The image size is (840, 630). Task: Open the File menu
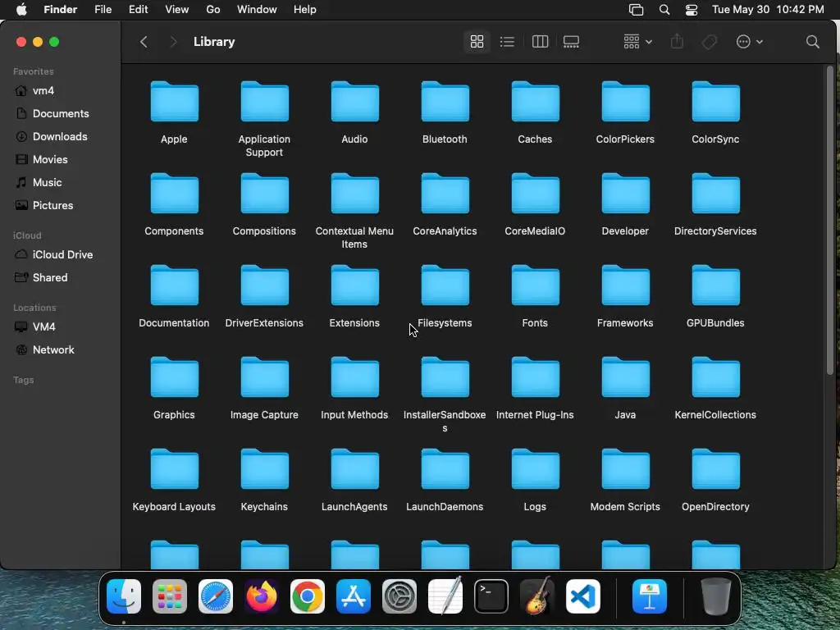(103, 10)
